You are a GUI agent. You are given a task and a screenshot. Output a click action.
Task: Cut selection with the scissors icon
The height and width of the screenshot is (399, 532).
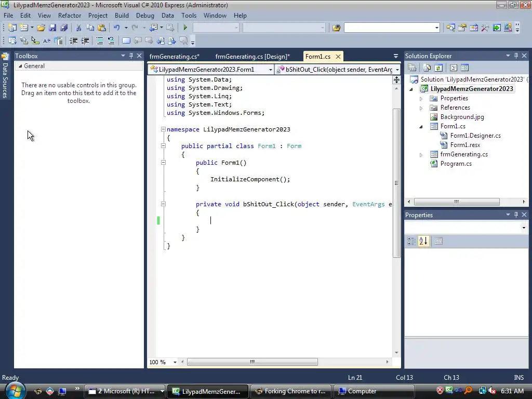[x=78, y=28]
